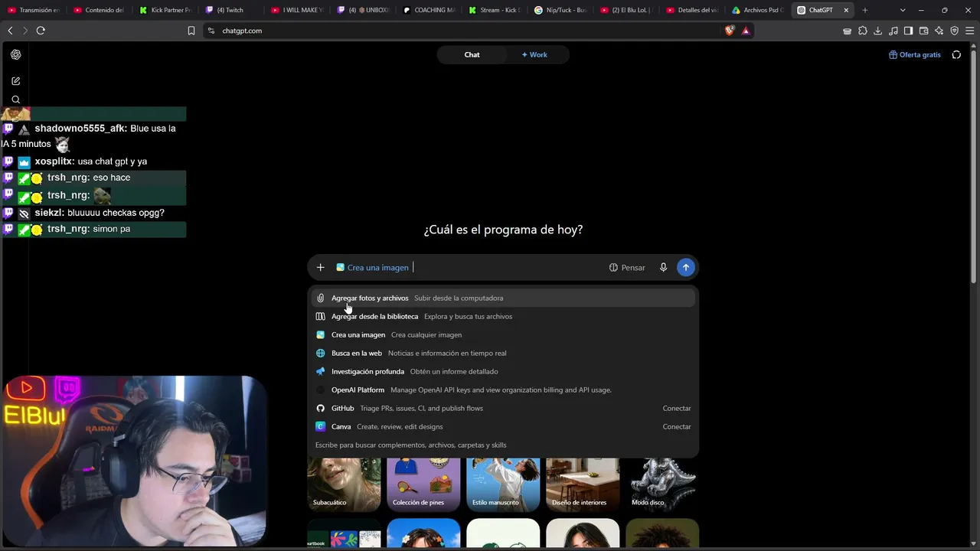Select OpenAI Platform from the menu
Viewport: 980px width, 551px height.
[x=503, y=390]
